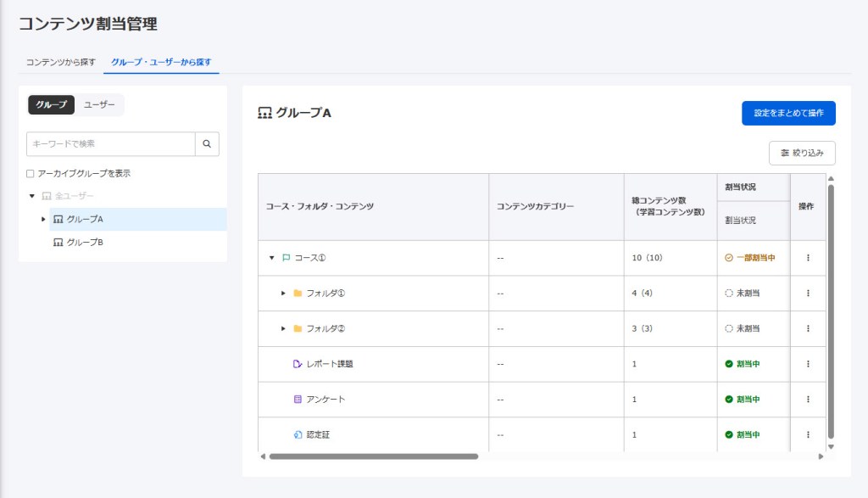
Task: Click the 総コンテンツ数 column header
Action: (670, 207)
